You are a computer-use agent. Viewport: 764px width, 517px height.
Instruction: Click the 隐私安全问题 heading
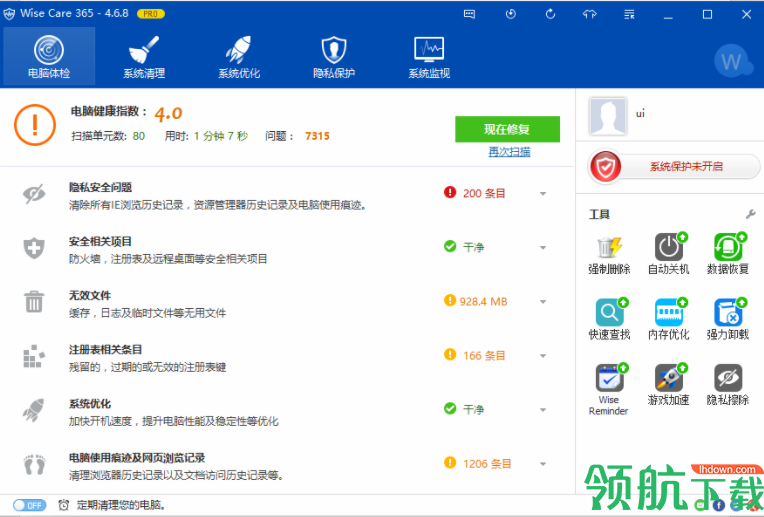tap(100, 188)
